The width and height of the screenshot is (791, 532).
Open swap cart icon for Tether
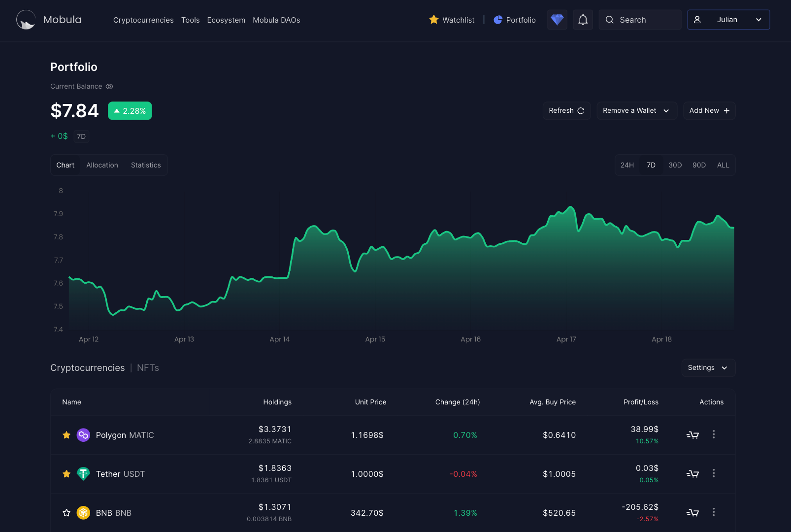[692, 474]
